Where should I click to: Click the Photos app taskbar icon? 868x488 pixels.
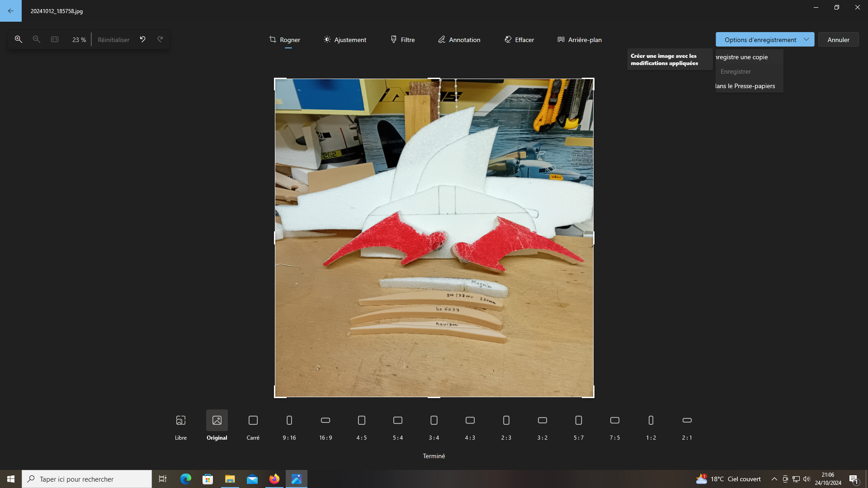tap(297, 479)
